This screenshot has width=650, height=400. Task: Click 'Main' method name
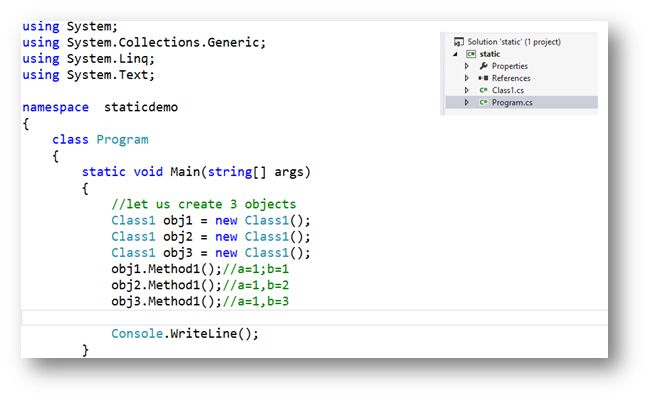tap(185, 172)
